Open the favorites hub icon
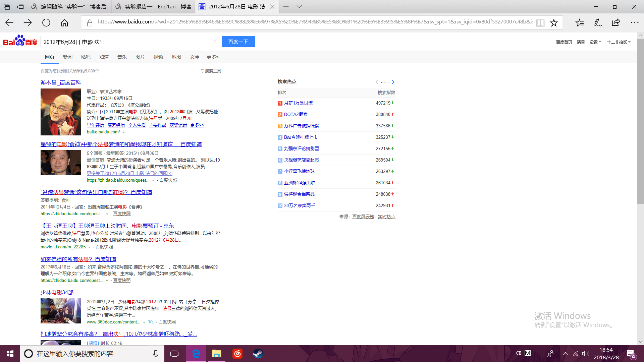The image size is (644, 362). (580, 22)
